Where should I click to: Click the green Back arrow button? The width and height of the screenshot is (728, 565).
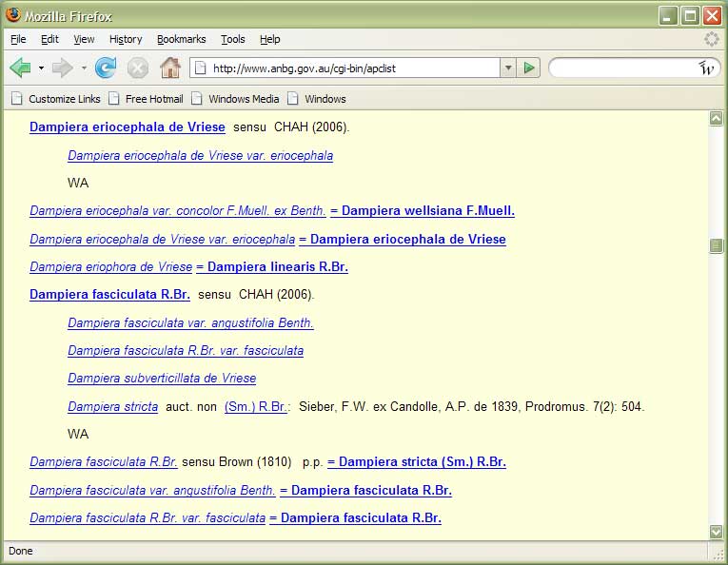pyautogui.click(x=21, y=68)
